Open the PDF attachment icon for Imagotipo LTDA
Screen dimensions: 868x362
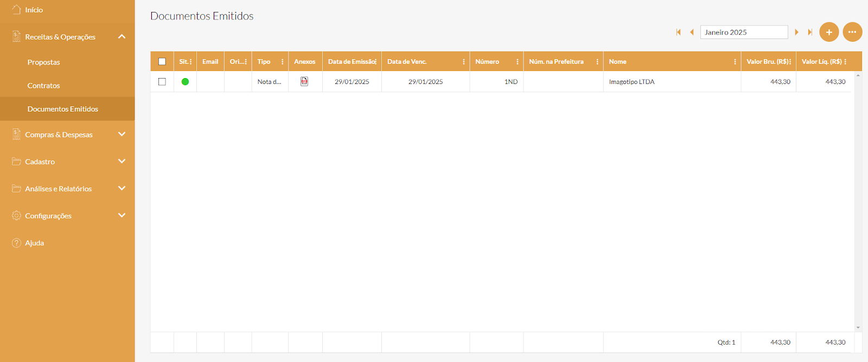click(x=304, y=81)
